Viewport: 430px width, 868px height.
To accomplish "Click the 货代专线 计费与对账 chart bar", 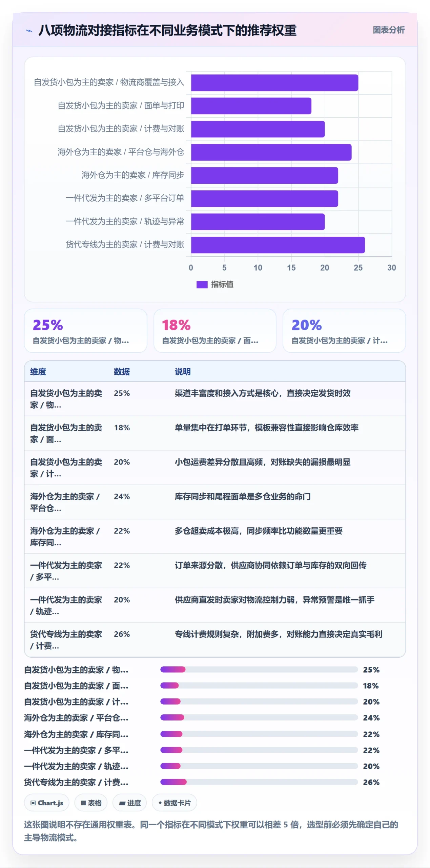I will pos(278,245).
